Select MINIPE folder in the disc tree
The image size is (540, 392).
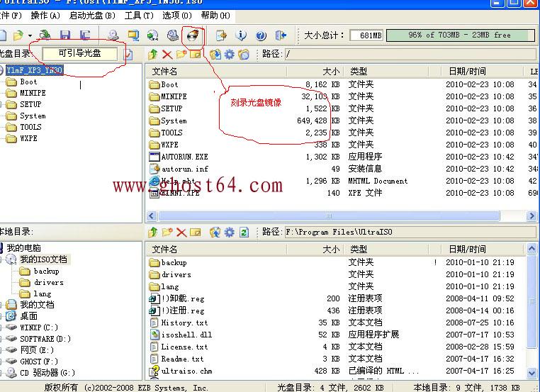click(x=33, y=93)
